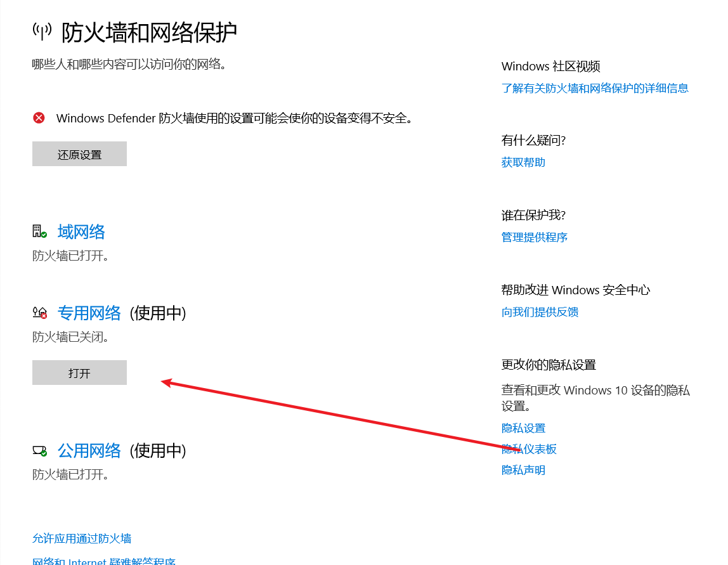Image resolution: width=728 pixels, height=565 pixels.
Task: Click 哪些人和哪些内容可以访问你的网络 subtitle
Action: (x=129, y=64)
